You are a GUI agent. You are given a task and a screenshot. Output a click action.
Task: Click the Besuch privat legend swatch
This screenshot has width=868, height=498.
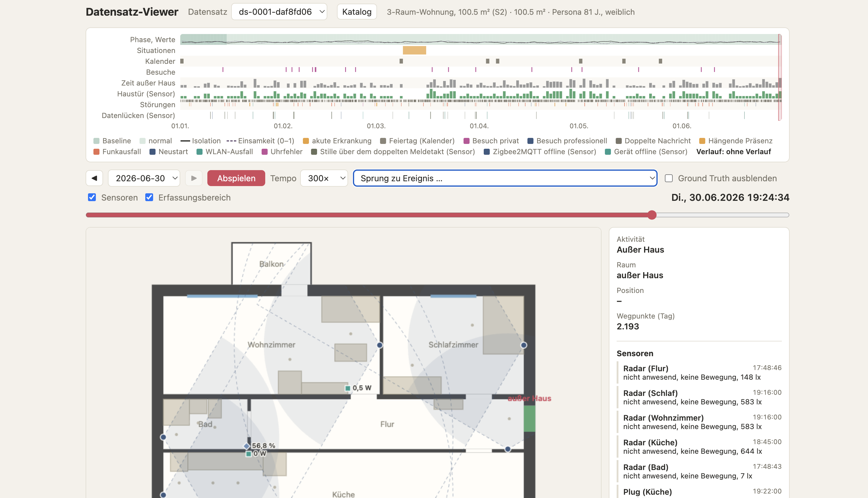click(x=467, y=141)
